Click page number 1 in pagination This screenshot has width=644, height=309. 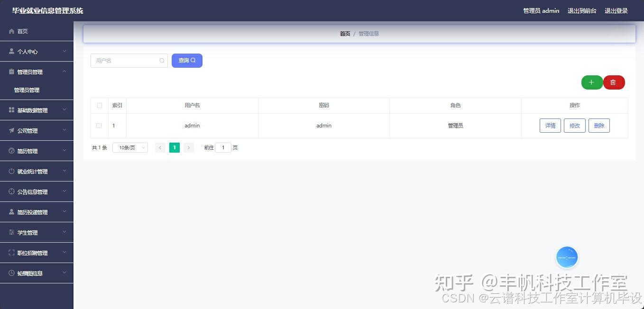[174, 147]
